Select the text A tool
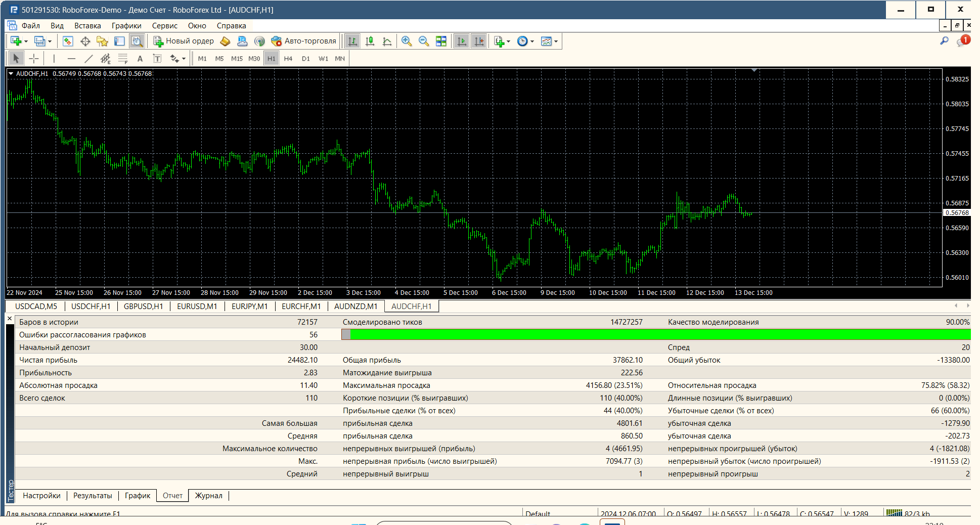The width and height of the screenshot is (980, 525). [140, 59]
